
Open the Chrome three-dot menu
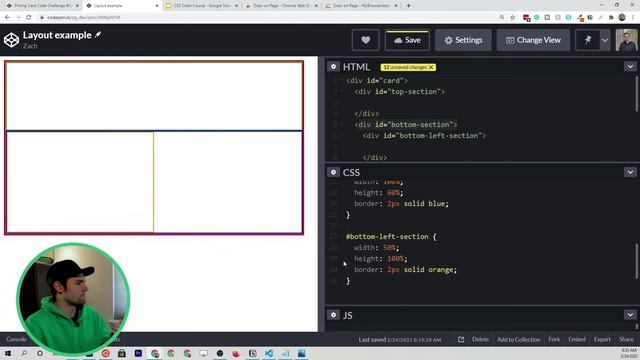[x=633, y=18]
